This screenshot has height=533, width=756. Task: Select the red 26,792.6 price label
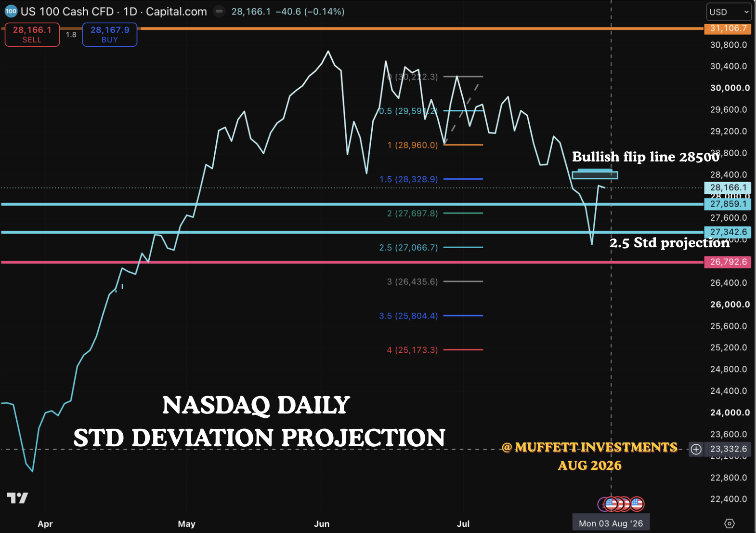click(728, 262)
